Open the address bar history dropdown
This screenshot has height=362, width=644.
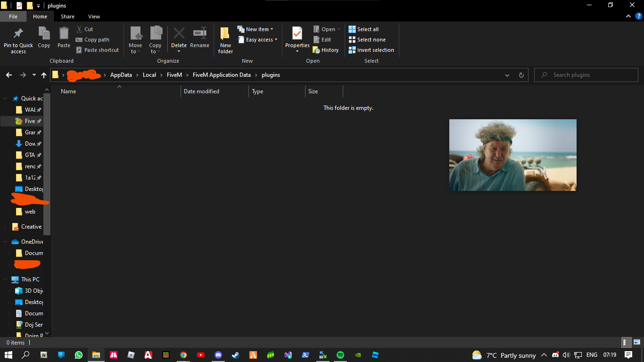click(507, 75)
